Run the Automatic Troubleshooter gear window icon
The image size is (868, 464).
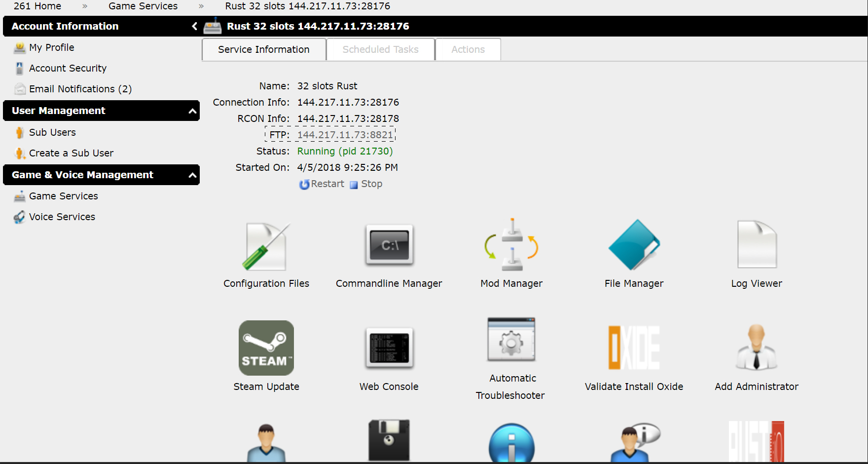511,340
